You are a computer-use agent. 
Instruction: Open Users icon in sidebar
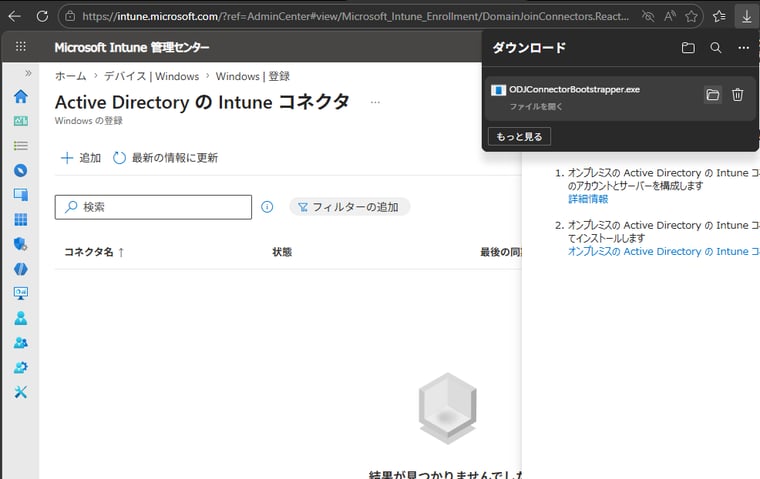click(x=21, y=318)
